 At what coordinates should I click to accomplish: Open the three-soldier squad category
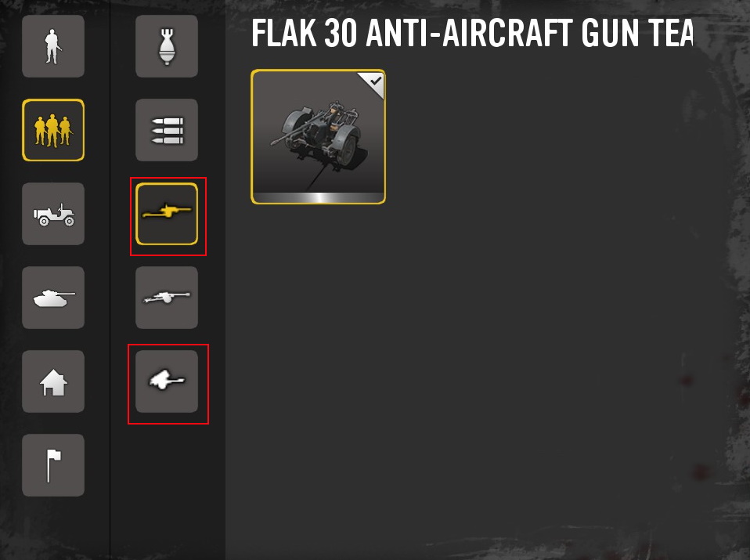(x=53, y=130)
